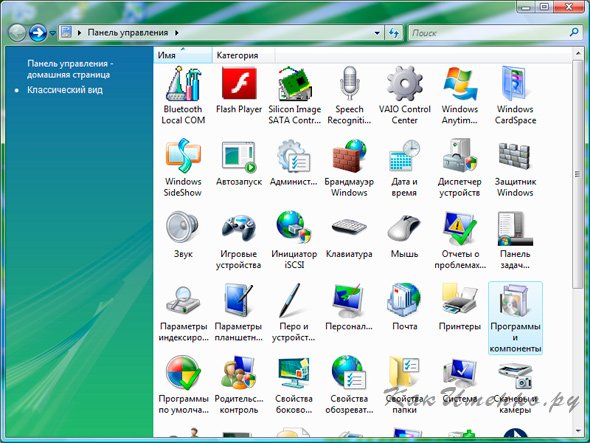Click the Forward navigation button

click(x=38, y=33)
